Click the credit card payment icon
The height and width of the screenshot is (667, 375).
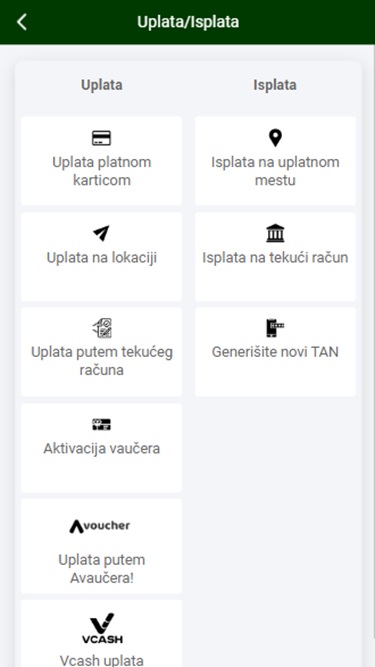tap(101, 138)
